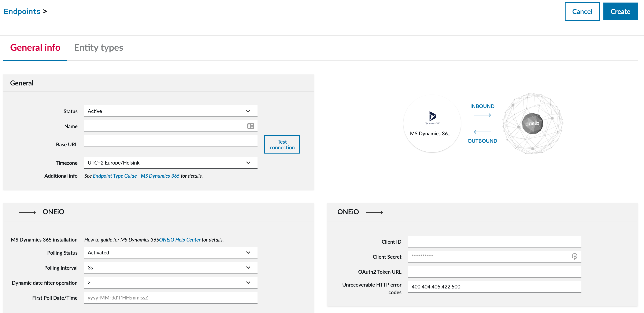Image resolution: width=644 pixels, height=313 pixels.
Task: Click the MS Dynamics 365 installation label
Action: click(44, 239)
